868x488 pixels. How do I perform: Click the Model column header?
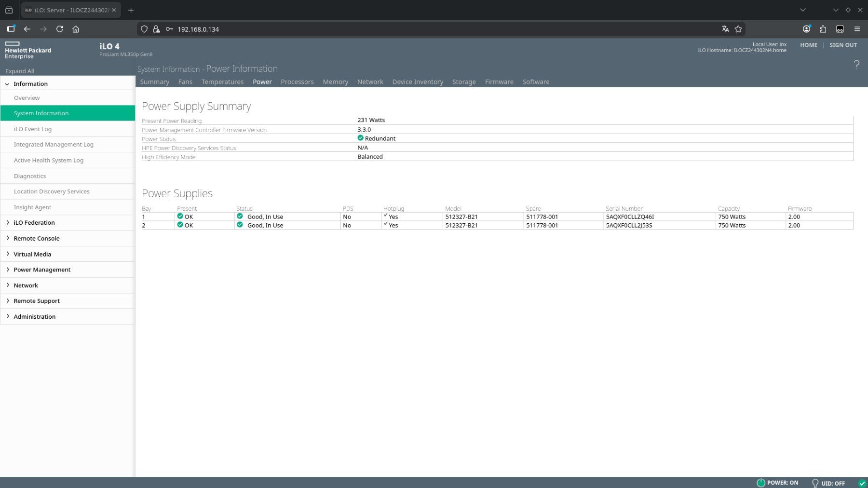pos(453,209)
